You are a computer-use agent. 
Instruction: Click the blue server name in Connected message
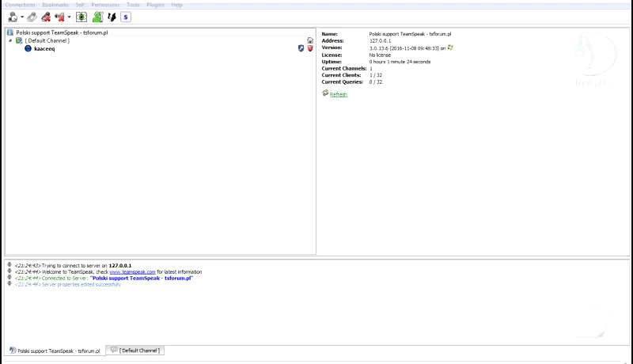pos(142,278)
